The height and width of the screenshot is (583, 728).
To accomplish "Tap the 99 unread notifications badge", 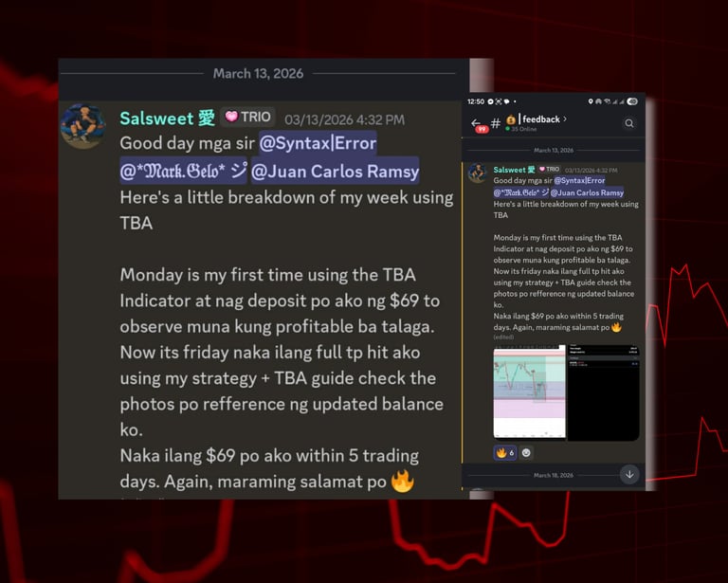I will coord(482,129).
